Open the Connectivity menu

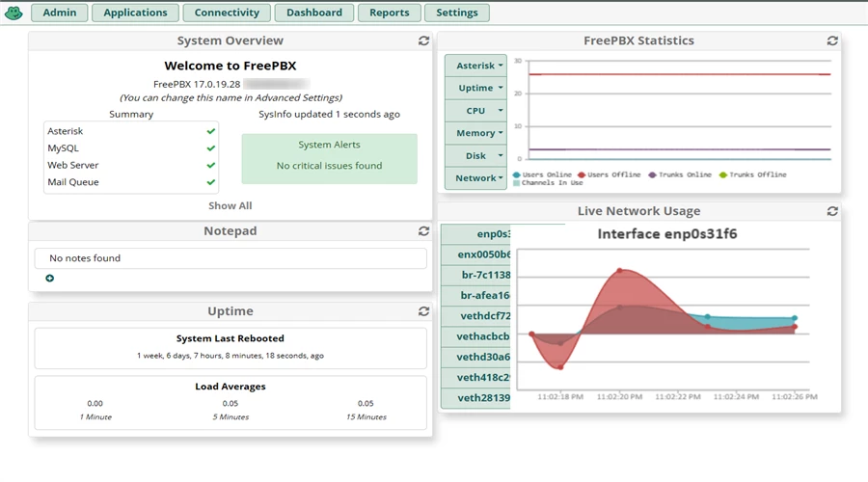(227, 13)
